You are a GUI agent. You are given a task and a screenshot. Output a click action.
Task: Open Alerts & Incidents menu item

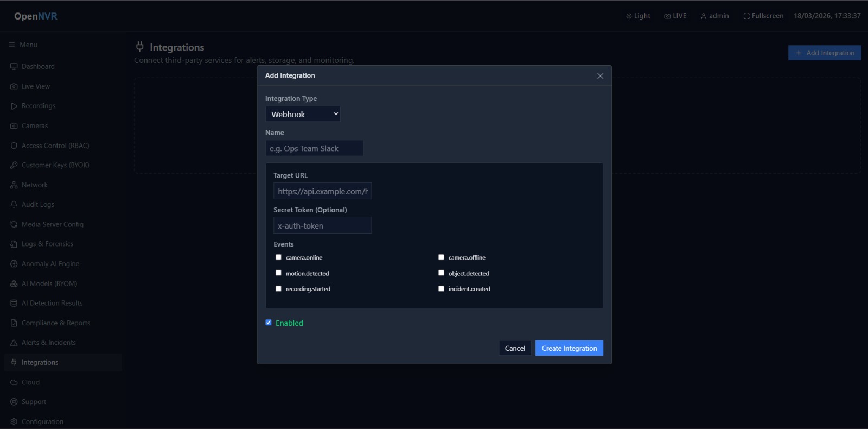63,343
